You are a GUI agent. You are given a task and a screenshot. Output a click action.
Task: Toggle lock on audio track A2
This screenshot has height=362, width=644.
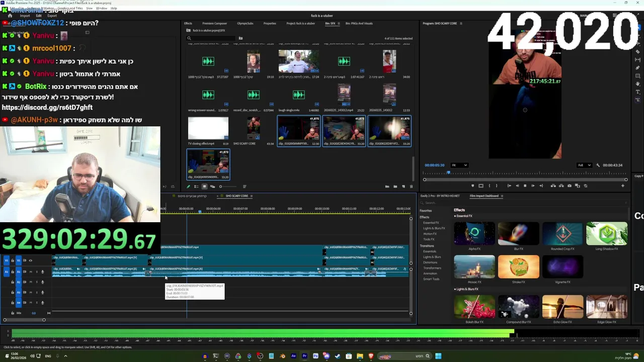point(13,282)
